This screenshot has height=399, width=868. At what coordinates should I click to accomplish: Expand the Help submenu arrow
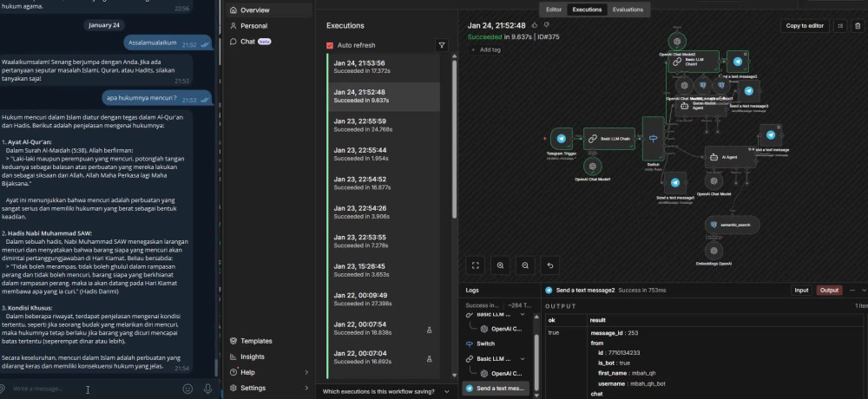[x=306, y=372]
